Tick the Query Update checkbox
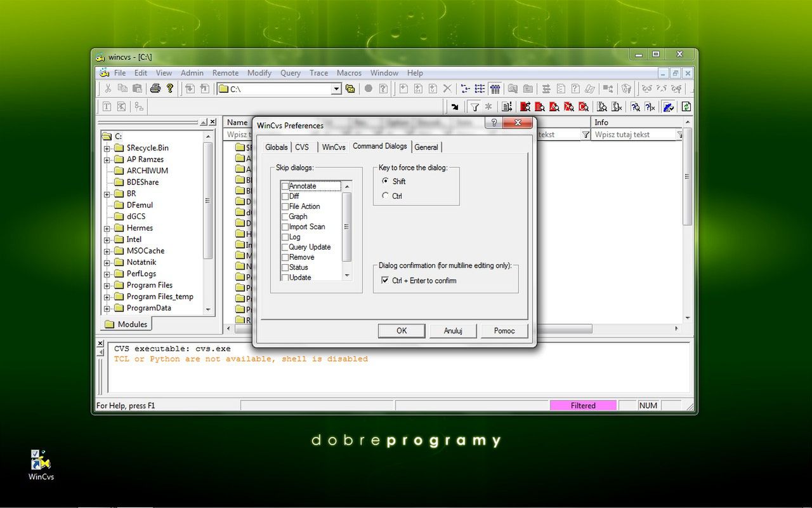The height and width of the screenshot is (508, 812). [x=285, y=247]
